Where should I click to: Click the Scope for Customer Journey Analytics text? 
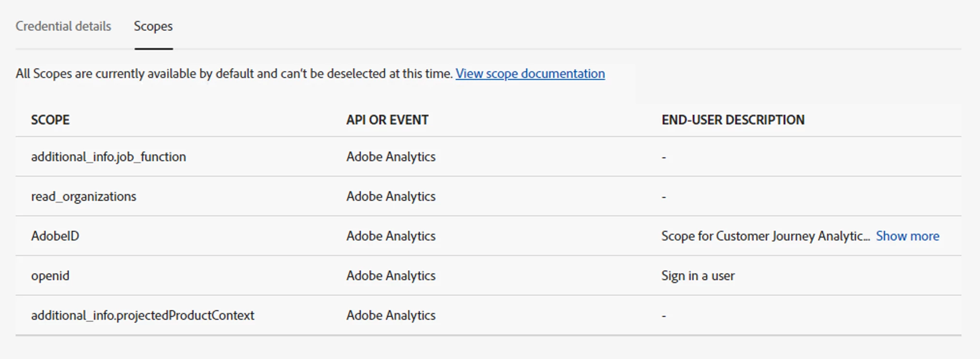pos(764,236)
